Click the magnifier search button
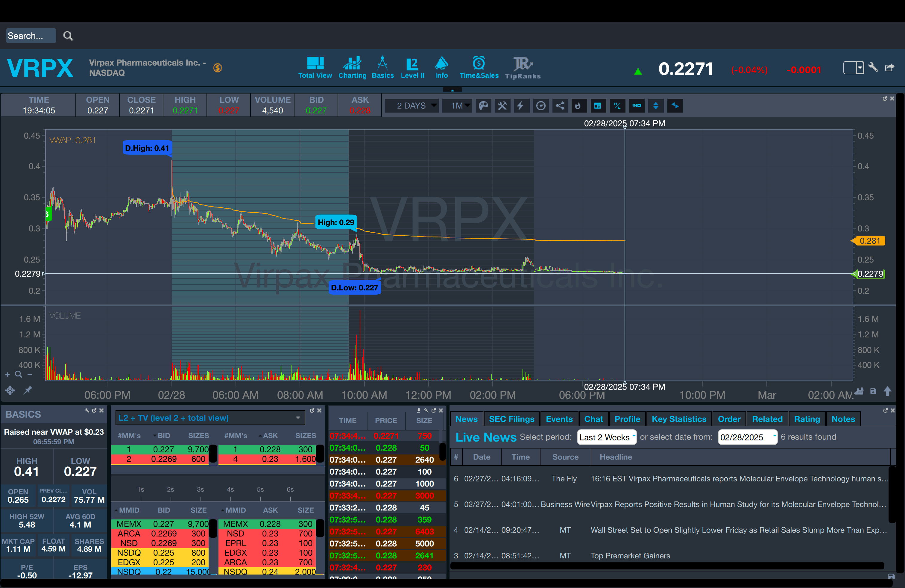Screen dimensions: 905x588 [x=68, y=36]
